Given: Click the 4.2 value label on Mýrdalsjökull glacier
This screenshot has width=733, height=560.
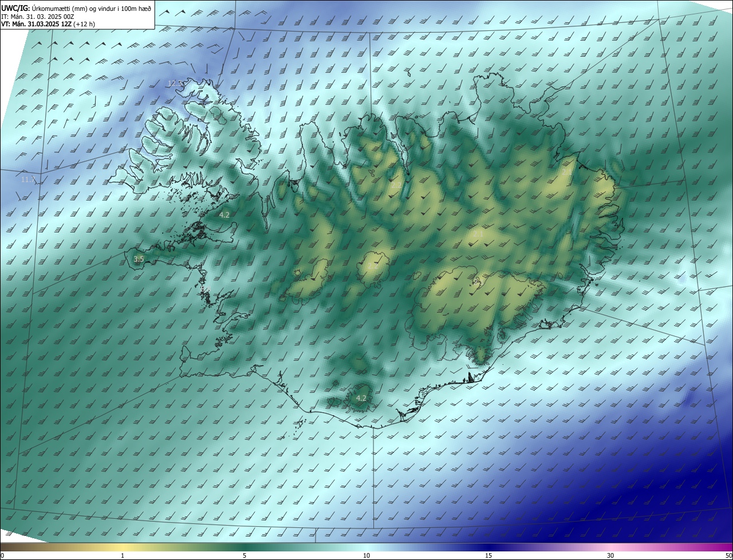Looking at the screenshot, I should click(361, 398).
